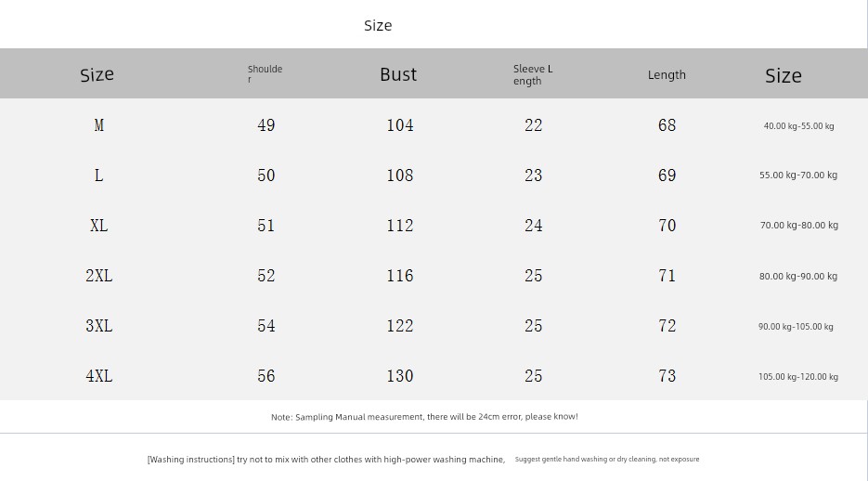The width and height of the screenshot is (868, 481).
Task: Click the Shoulder column header
Action: tap(265, 74)
